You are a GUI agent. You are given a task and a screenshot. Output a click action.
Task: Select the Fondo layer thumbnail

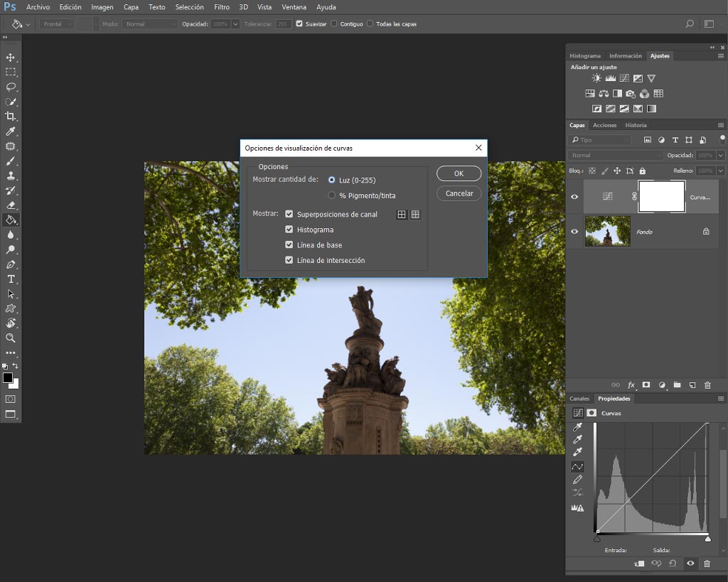(x=607, y=231)
